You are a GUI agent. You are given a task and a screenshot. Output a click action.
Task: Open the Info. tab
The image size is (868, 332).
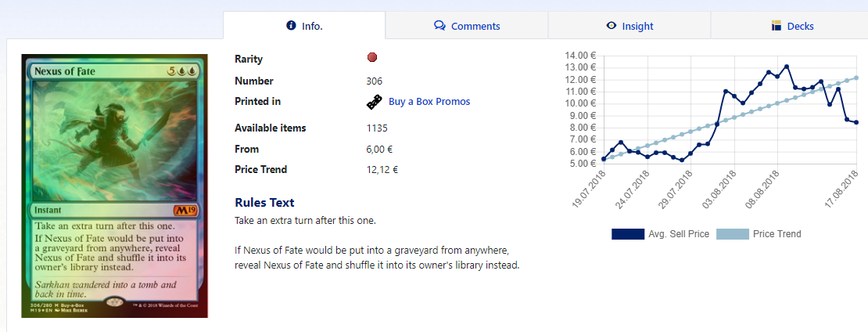(x=304, y=26)
